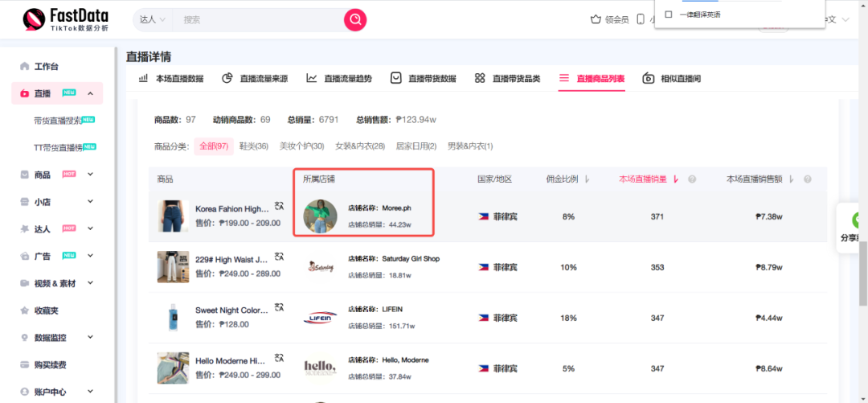Click the 数据监控 icon
This screenshot has width=868, height=403.
24,338
